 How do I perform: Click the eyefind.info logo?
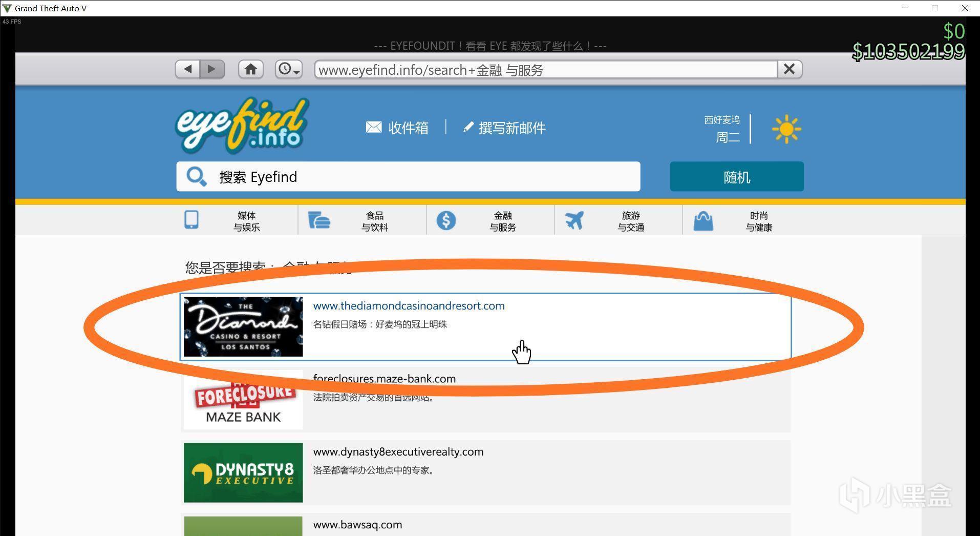coord(242,126)
